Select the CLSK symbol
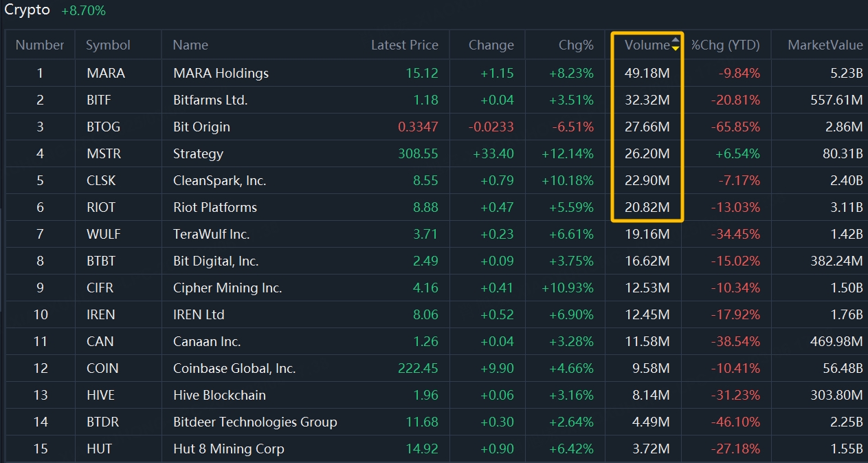The width and height of the screenshot is (868, 463). 102,180
